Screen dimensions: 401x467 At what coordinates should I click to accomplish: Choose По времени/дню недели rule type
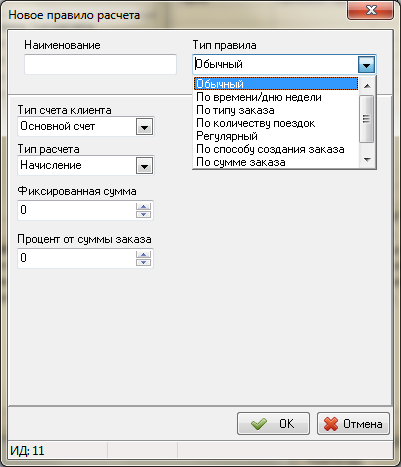276,97
